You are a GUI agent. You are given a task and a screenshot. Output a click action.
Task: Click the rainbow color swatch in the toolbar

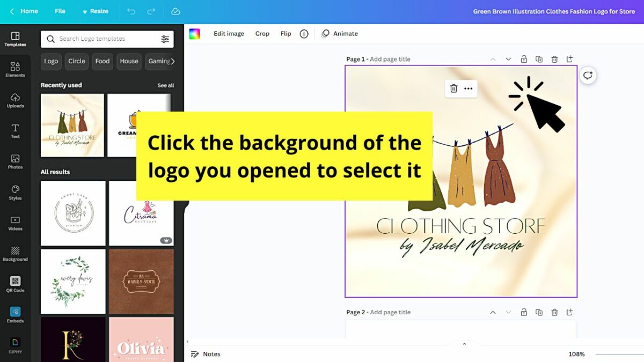tap(195, 33)
